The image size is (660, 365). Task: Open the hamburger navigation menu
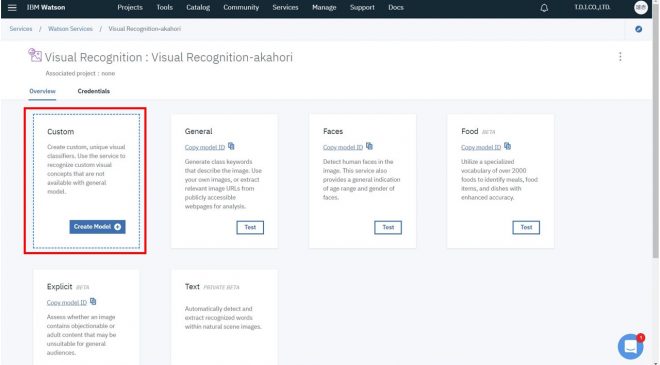pyautogui.click(x=12, y=8)
